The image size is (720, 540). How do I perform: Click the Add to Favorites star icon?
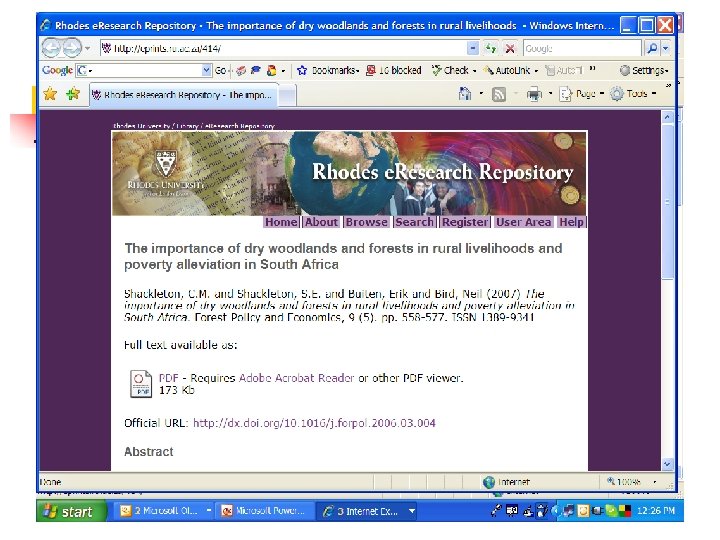click(73, 94)
